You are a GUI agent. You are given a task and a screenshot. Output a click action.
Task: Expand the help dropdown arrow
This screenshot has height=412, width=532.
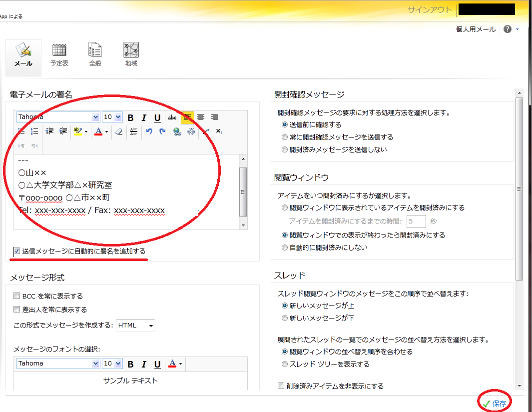(x=518, y=29)
